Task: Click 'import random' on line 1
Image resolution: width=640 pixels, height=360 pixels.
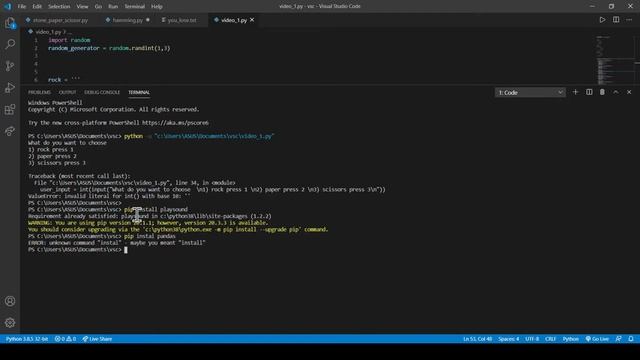Action: (x=69, y=40)
